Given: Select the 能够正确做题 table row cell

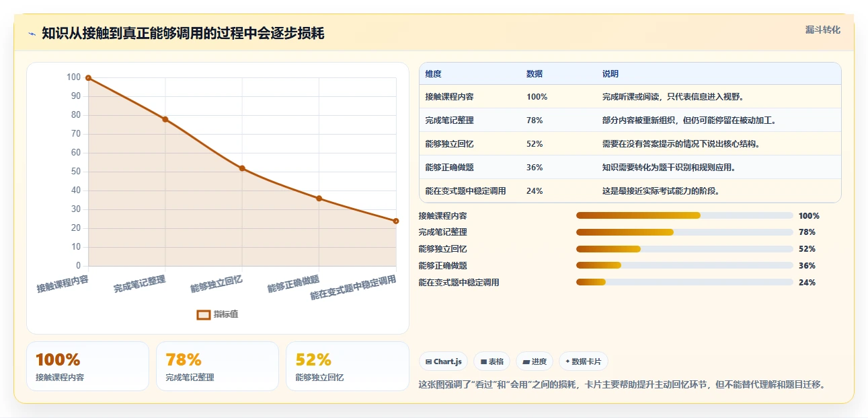Looking at the screenshot, I should 449,168.
